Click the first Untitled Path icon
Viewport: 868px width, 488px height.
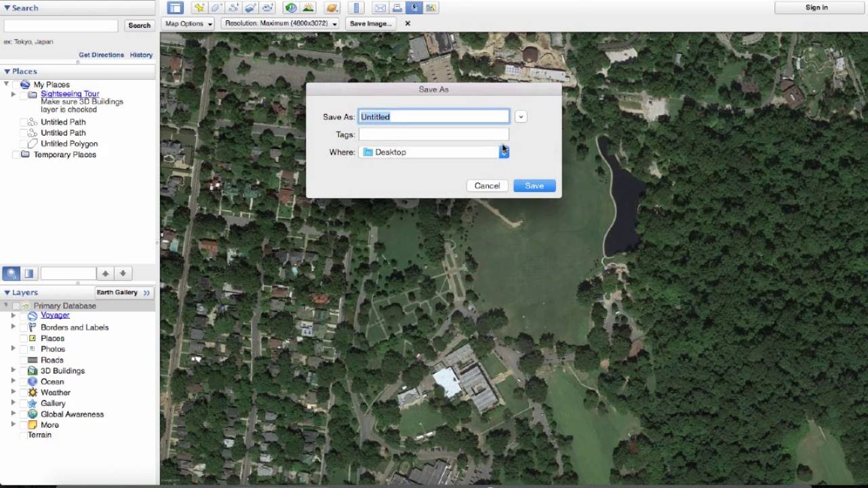[32, 122]
